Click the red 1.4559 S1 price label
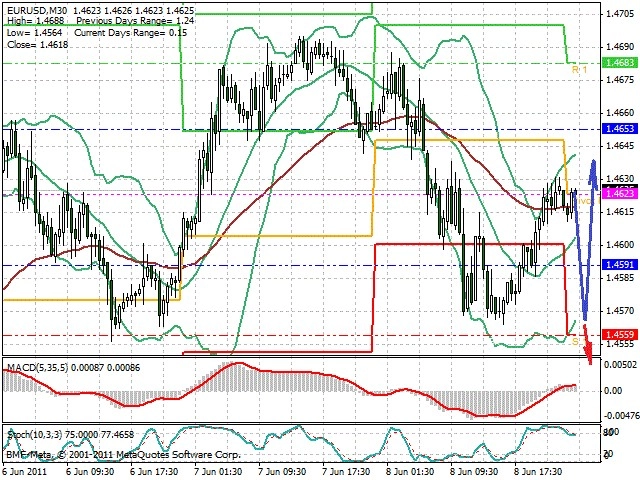 (620, 335)
